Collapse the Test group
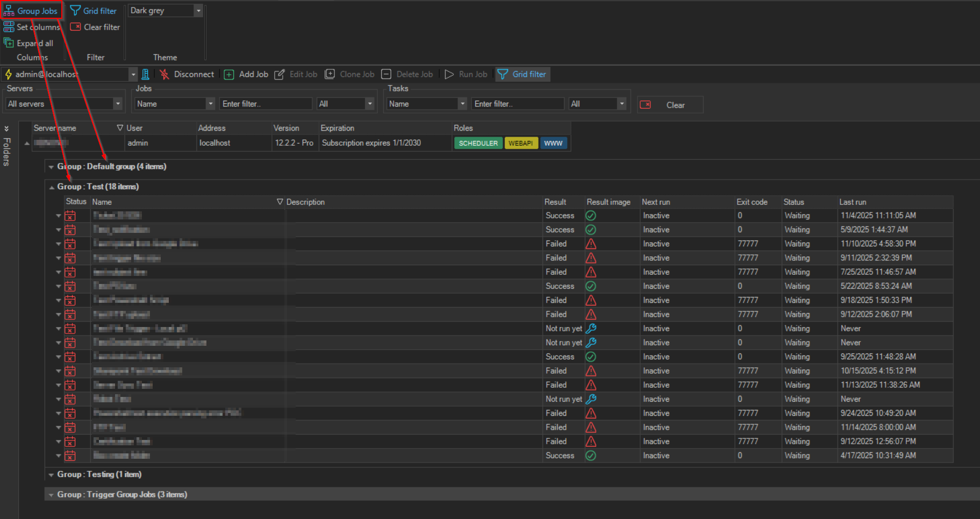 (x=52, y=187)
